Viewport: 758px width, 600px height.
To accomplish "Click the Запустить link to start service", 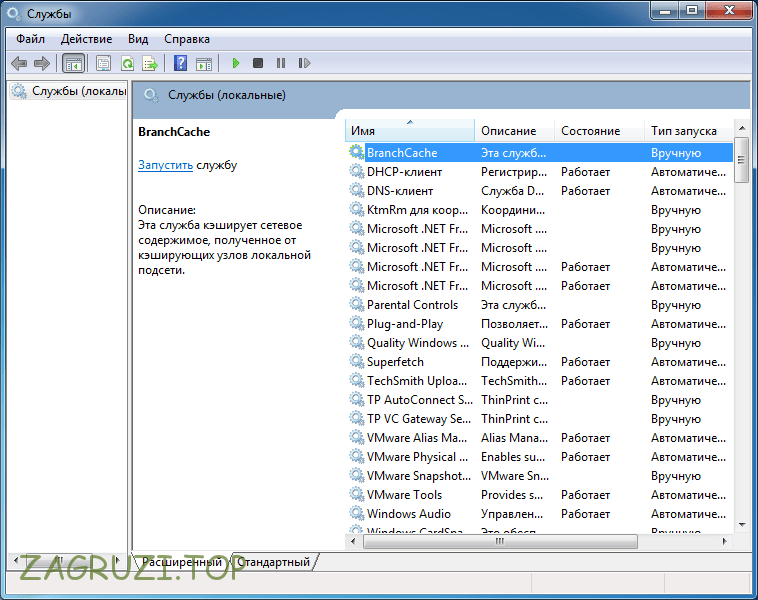I will pyautogui.click(x=165, y=165).
